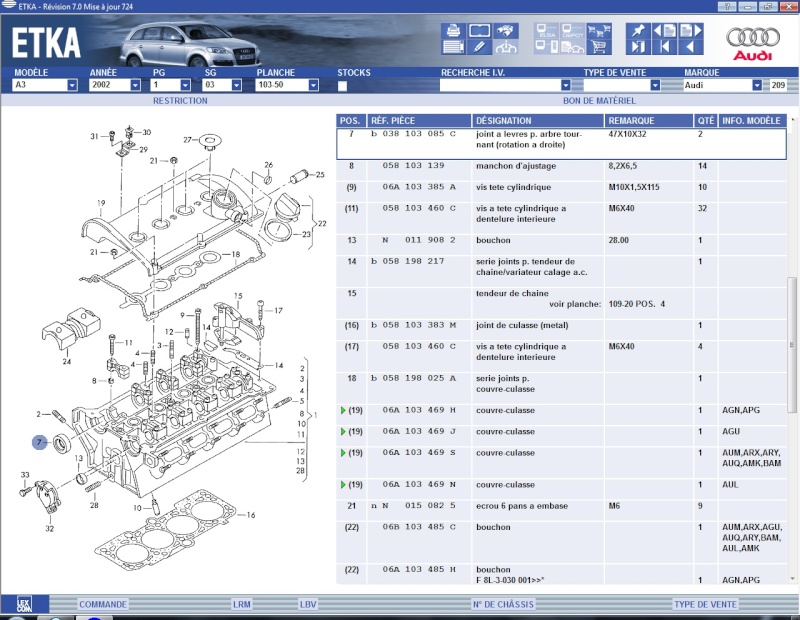Click the pushpin icon in toolbar
Viewport: 800px width, 620px height.
(636, 29)
